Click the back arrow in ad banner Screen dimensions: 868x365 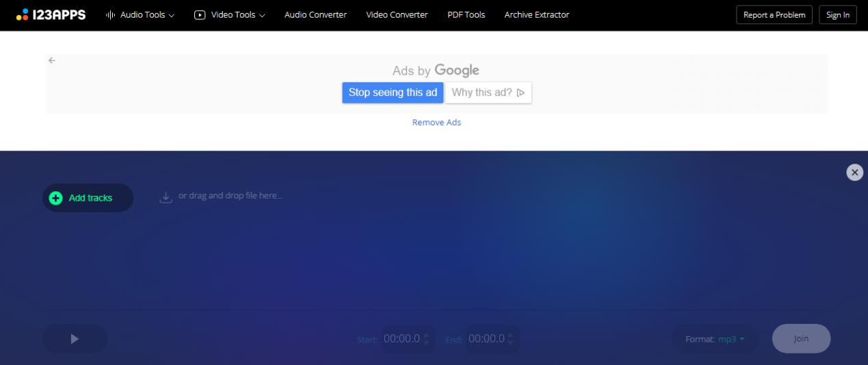point(52,61)
